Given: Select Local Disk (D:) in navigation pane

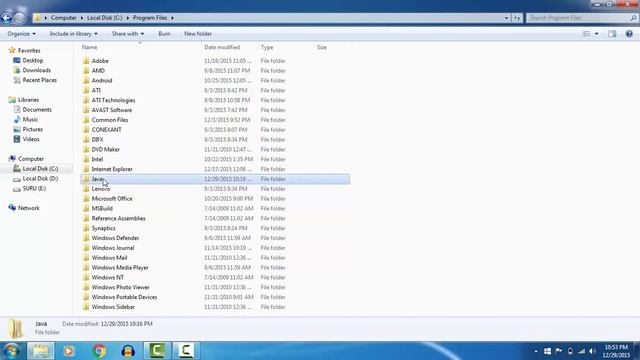Looking at the screenshot, I should click(x=40, y=178).
